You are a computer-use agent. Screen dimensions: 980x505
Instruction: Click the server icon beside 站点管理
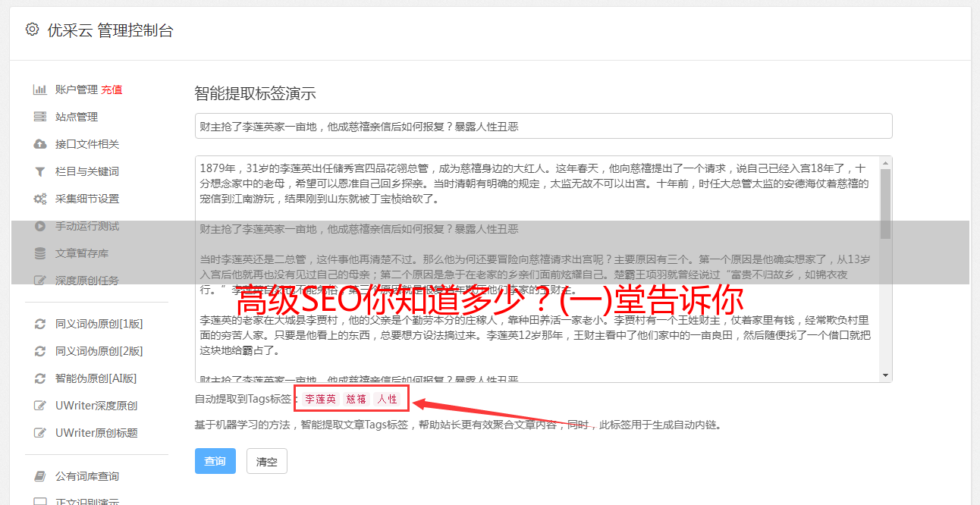[40, 117]
